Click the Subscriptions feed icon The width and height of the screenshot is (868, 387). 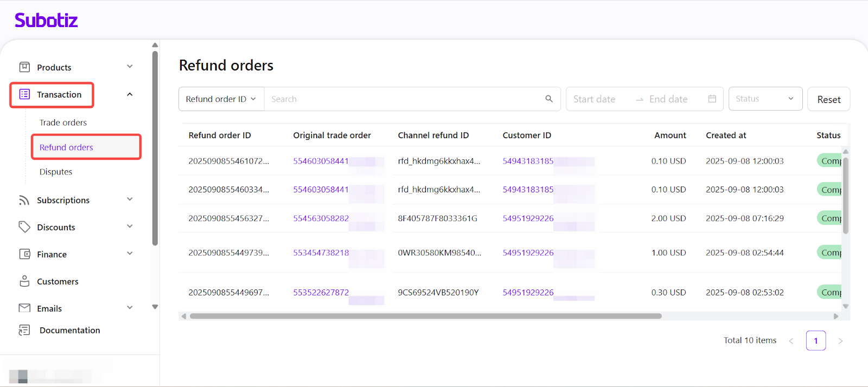click(24, 200)
